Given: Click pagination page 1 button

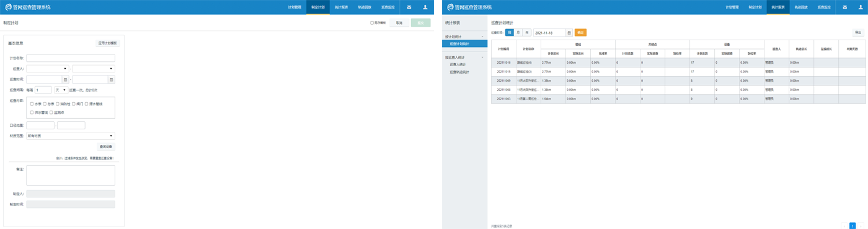Looking at the screenshot, I should click(852, 226).
